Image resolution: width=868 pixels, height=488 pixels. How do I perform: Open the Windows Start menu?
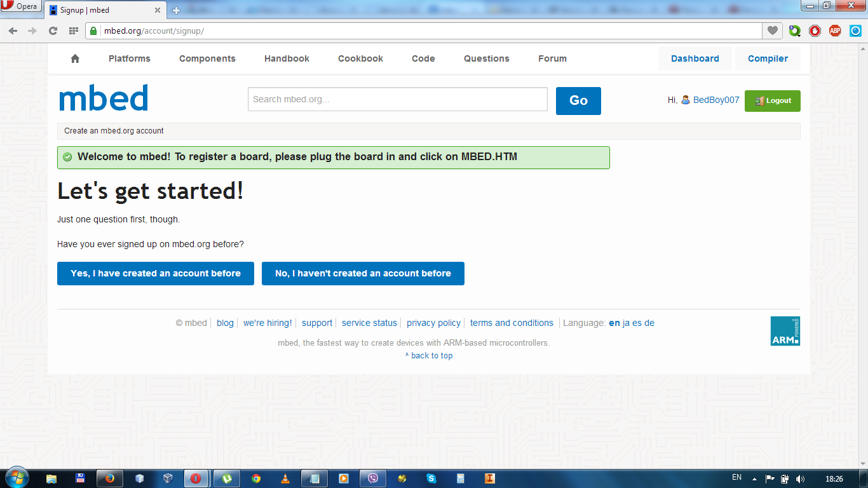coord(17,478)
